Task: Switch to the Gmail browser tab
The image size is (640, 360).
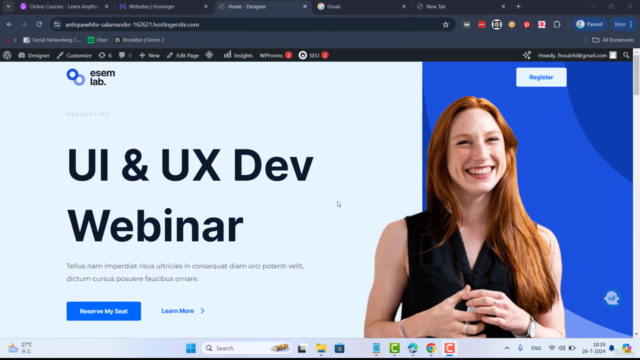Action: pyautogui.click(x=361, y=7)
